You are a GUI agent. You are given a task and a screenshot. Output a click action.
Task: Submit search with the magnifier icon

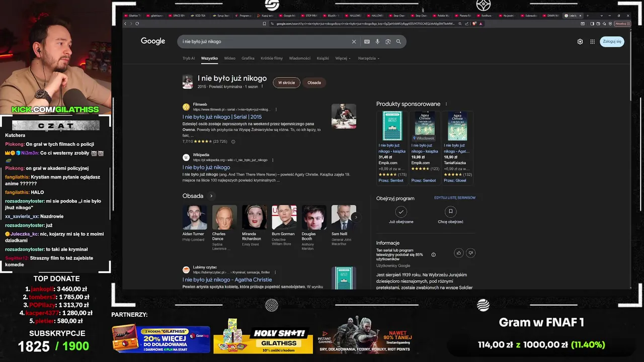tap(398, 42)
